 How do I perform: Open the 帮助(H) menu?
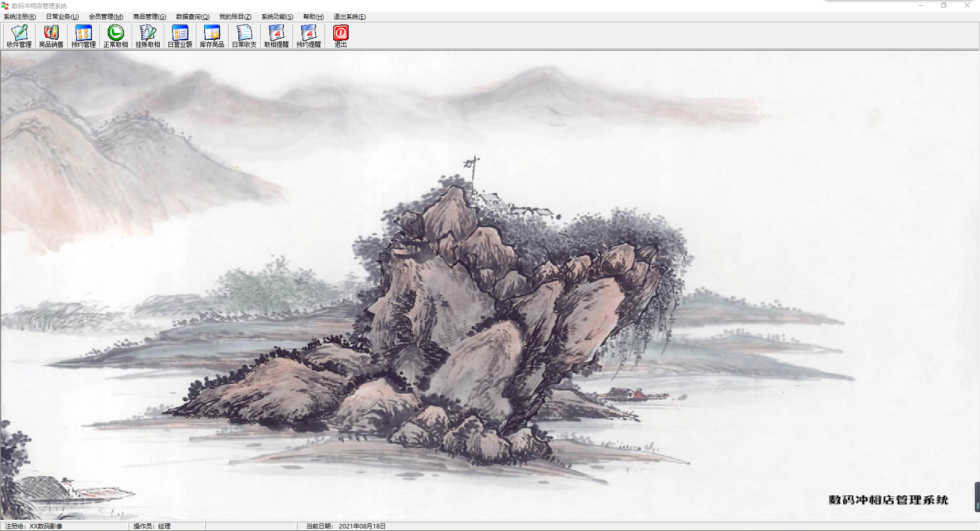click(313, 17)
